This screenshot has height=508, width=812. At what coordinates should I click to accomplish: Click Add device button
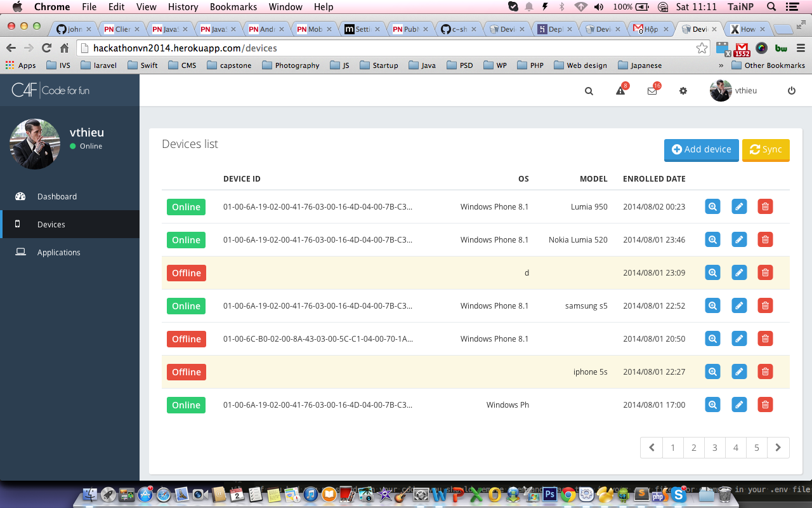(702, 150)
